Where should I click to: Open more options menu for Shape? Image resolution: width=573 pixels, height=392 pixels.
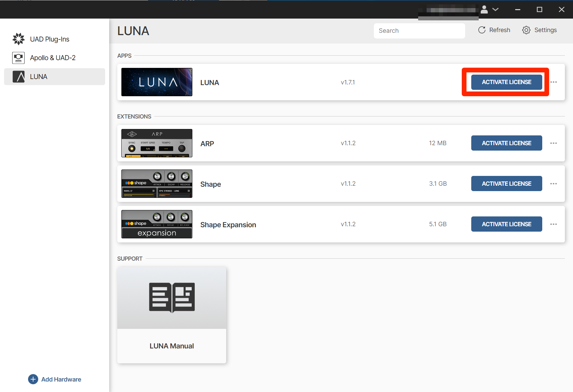[553, 184]
